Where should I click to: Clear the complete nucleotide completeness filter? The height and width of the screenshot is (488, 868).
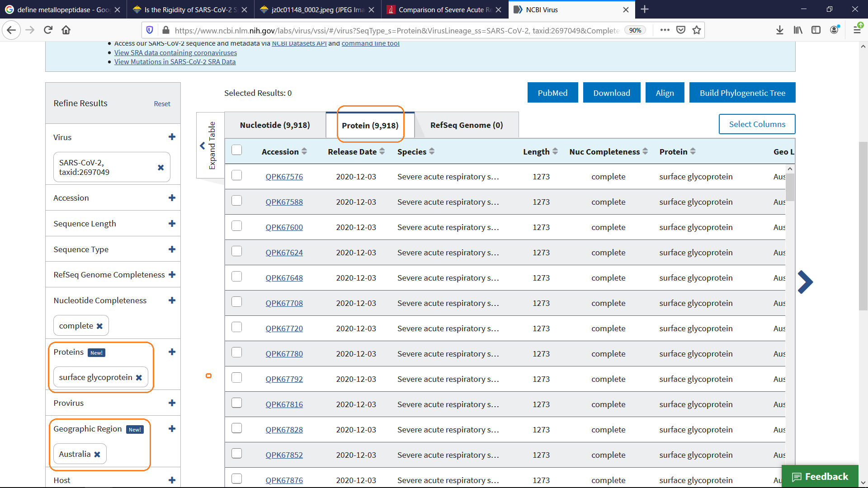[99, 326]
